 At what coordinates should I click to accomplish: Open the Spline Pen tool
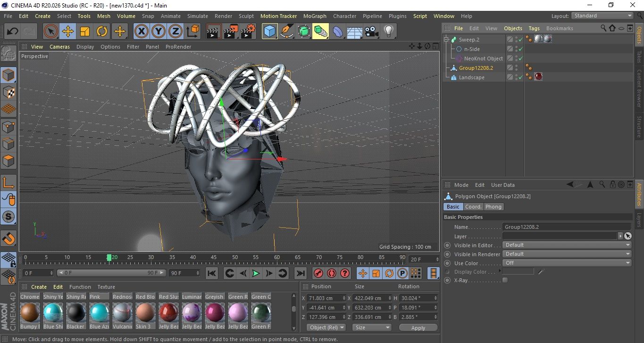[286, 32]
